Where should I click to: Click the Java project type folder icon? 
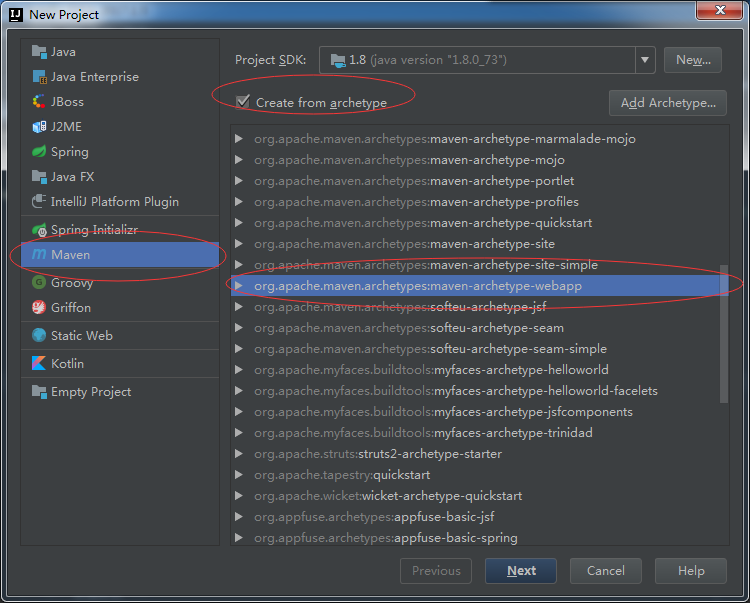click(39, 51)
